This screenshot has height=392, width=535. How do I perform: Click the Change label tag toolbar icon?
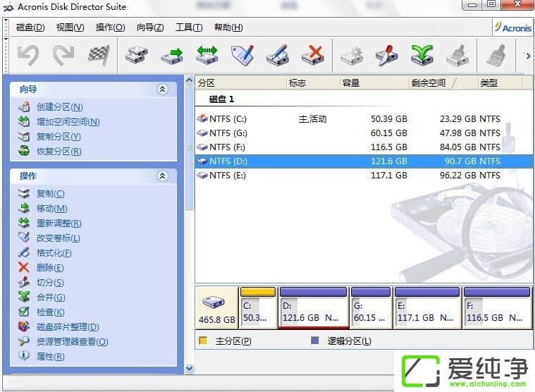point(242,55)
